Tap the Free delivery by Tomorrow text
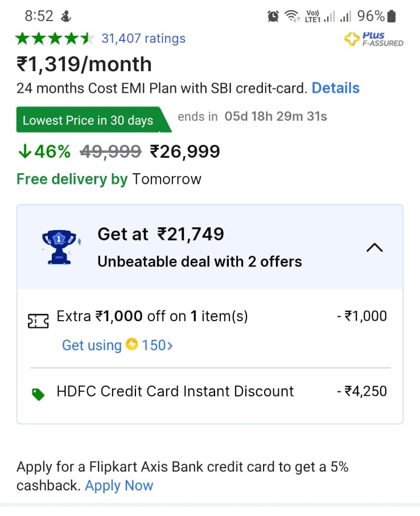Viewport: 420px width, 516px height. tap(109, 179)
